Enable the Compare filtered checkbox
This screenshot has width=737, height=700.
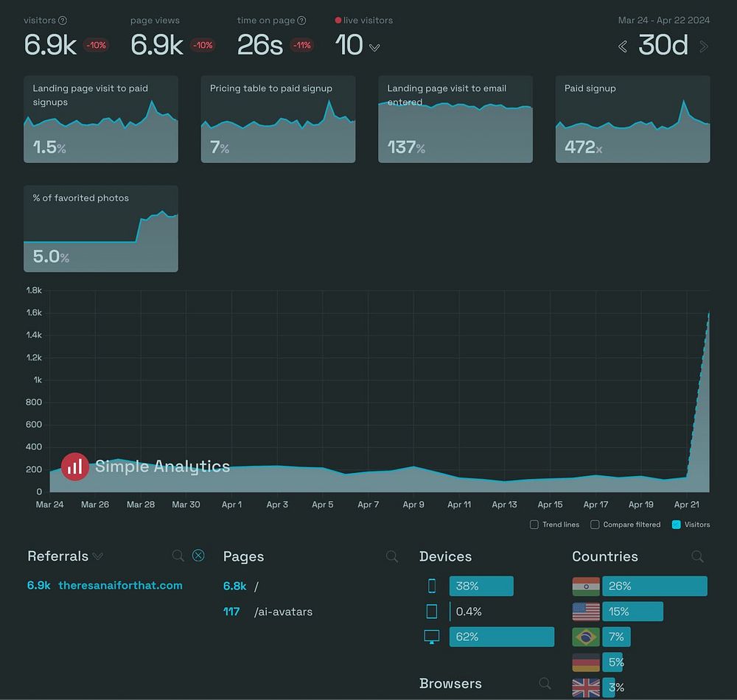coord(595,525)
